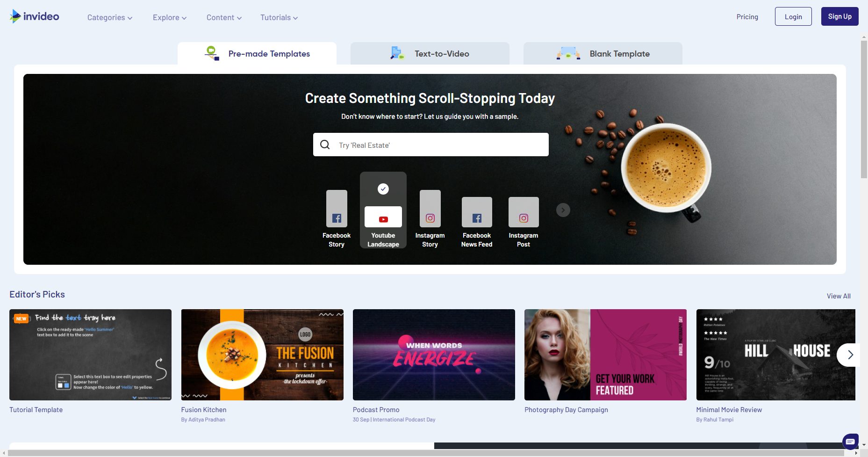Go to the Pricing page
Screen dimensions: 868x457
coord(747,17)
